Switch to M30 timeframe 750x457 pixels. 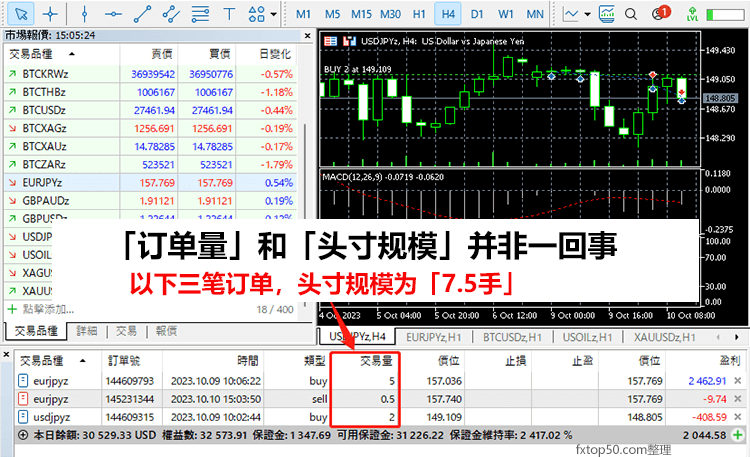pyautogui.click(x=390, y=14)
